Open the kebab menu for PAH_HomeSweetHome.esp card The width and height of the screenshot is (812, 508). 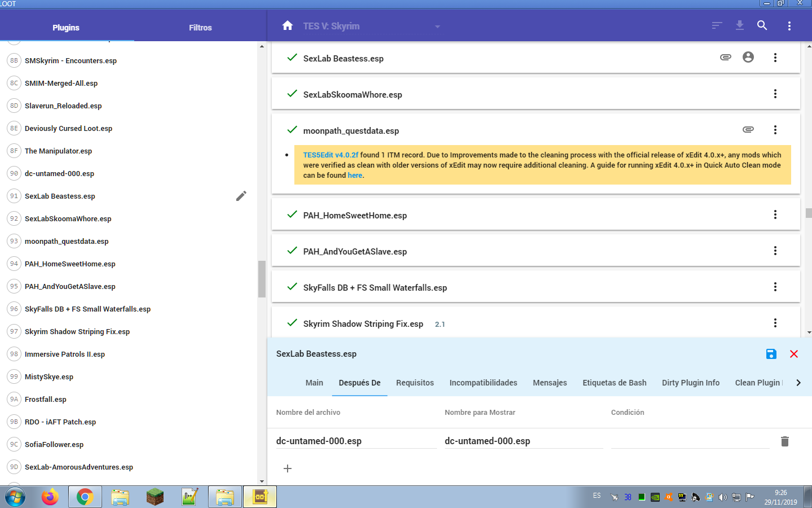[x=775, y=214]
